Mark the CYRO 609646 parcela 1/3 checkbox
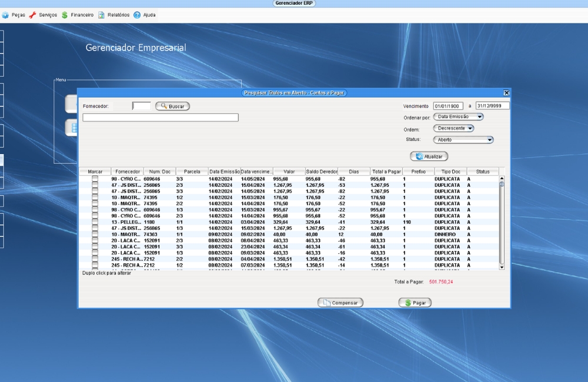 pyautogui.click(x=95, y=210)
